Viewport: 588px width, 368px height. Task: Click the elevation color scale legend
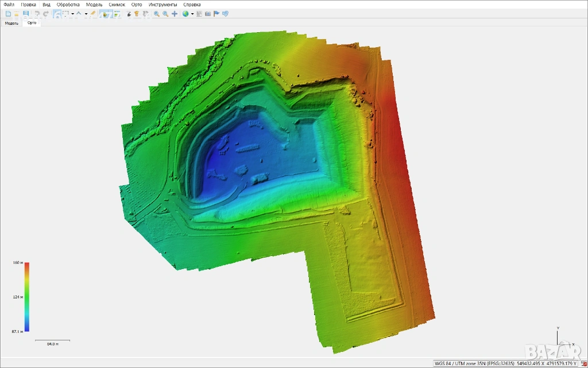tap(27, 297)
